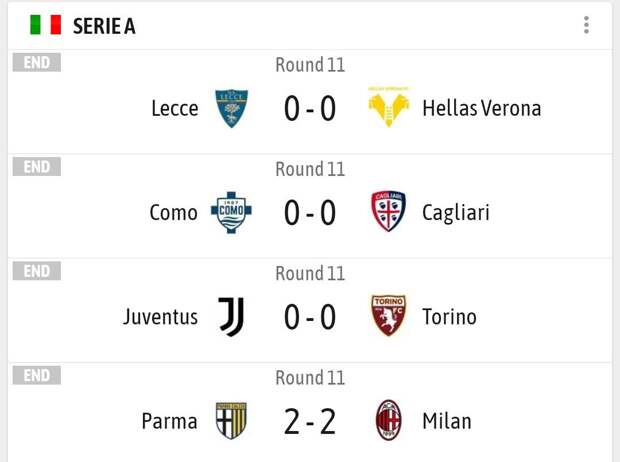Click the Como club crest

232,212
